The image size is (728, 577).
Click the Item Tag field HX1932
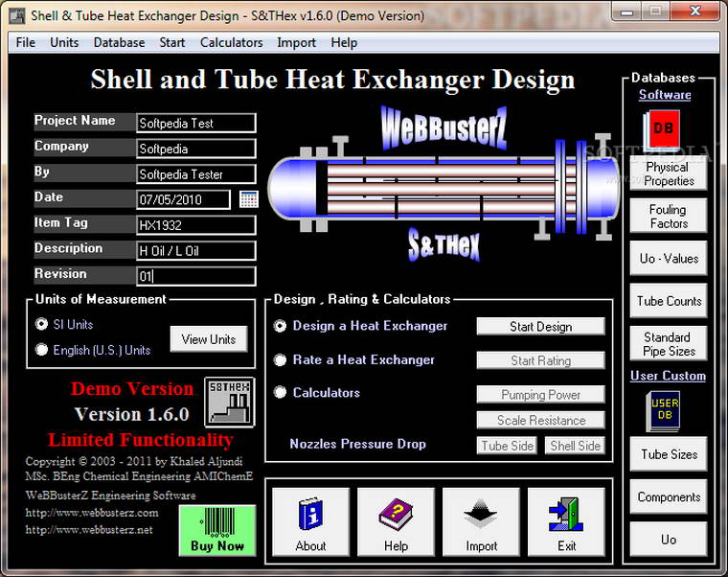click(196, 225)
